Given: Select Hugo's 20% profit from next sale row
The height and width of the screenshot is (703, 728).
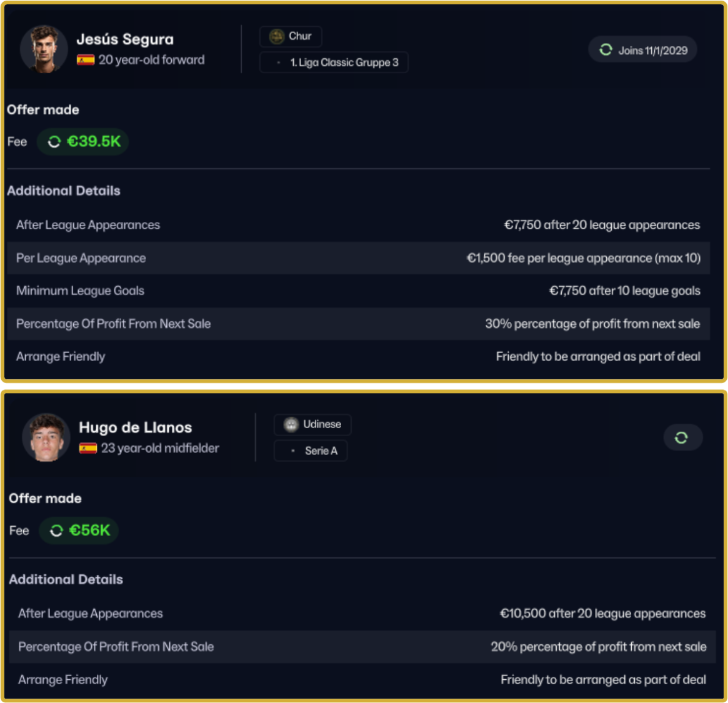Looking at the screenshot, I should tap(362, 647).
